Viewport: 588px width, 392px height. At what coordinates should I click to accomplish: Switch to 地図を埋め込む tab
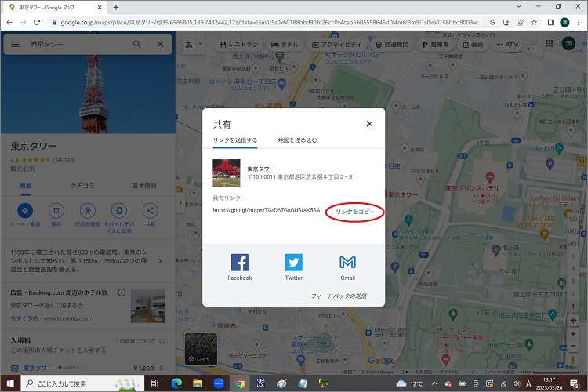point(297,140)
